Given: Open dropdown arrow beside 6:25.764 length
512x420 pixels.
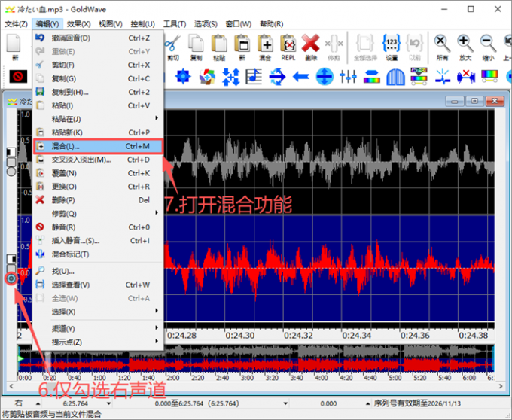Looking at the screenshot, I should coord(108,403).
